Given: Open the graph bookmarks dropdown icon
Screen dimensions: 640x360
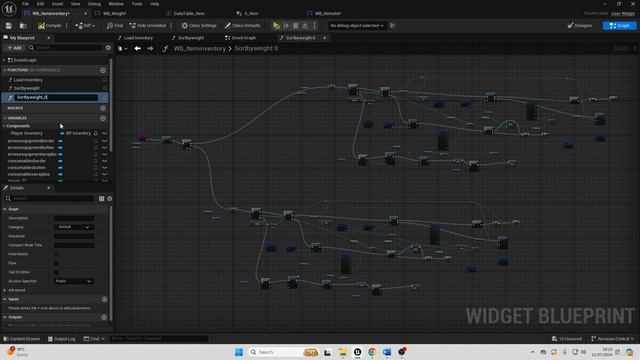Looking at the screenshot, I should tap(122, 49).
